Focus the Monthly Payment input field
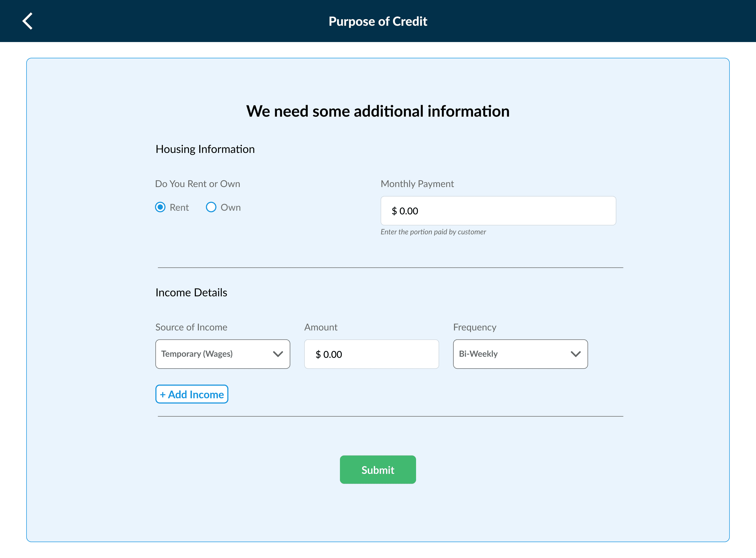The width and height of the screenshot is (756, 558). point(498,211)
